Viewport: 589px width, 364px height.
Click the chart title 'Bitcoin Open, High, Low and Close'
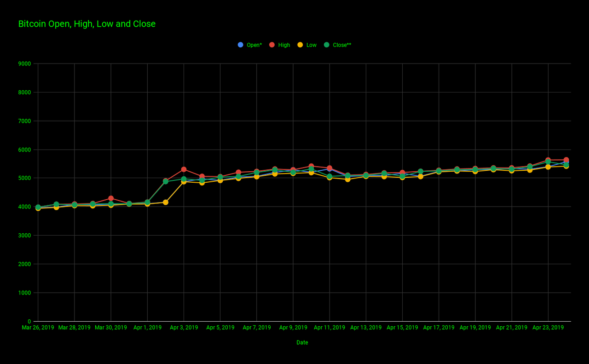[x=87, y=24]
